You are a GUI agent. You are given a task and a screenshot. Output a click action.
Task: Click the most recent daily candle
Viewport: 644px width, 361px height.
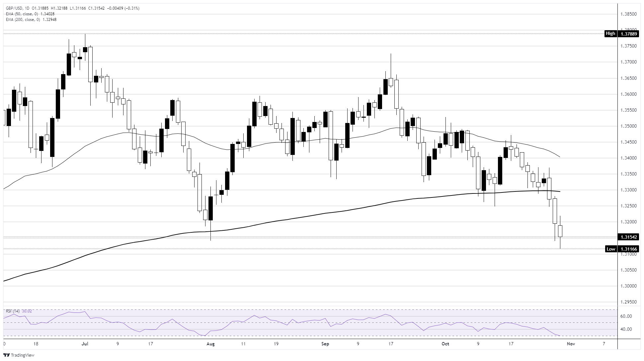point(560,231)
